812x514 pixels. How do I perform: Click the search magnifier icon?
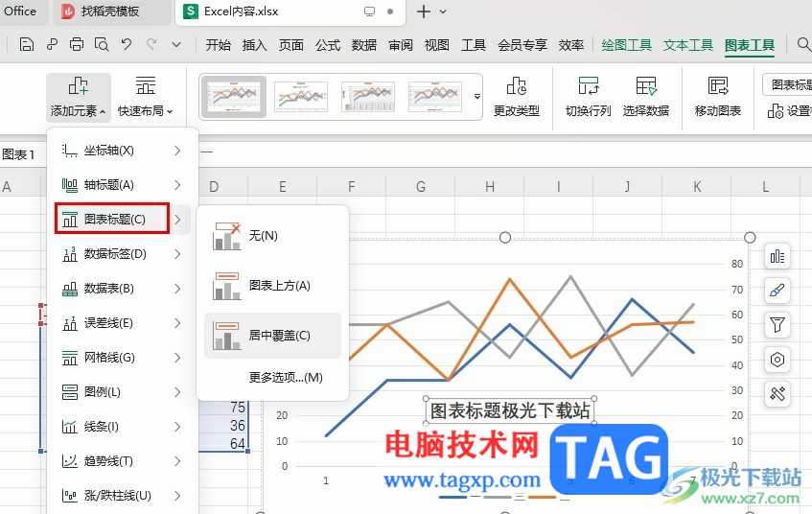[x=803, y=44]
